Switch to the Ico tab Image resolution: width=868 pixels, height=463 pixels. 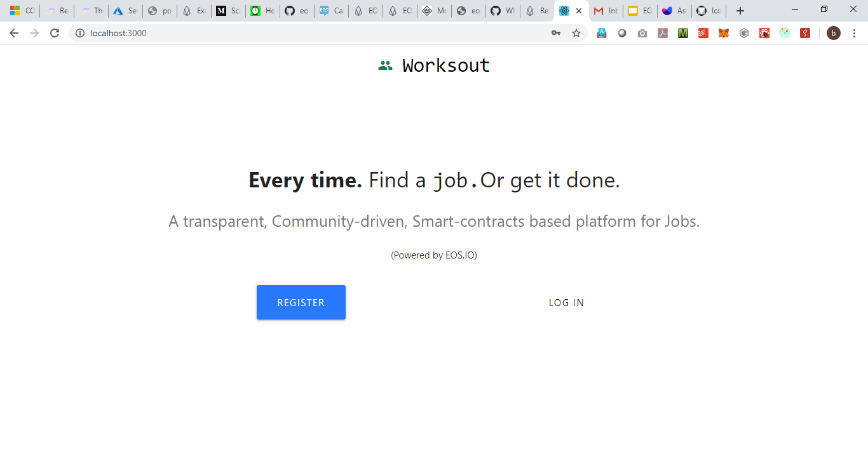tap(709, 11)
